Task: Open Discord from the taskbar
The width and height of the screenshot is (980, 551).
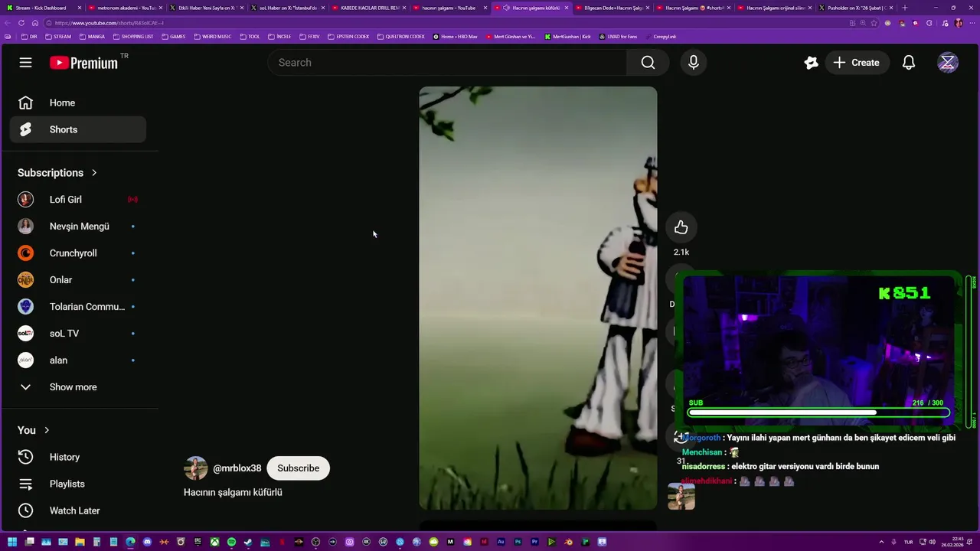Action: click(x=147, y=542)
